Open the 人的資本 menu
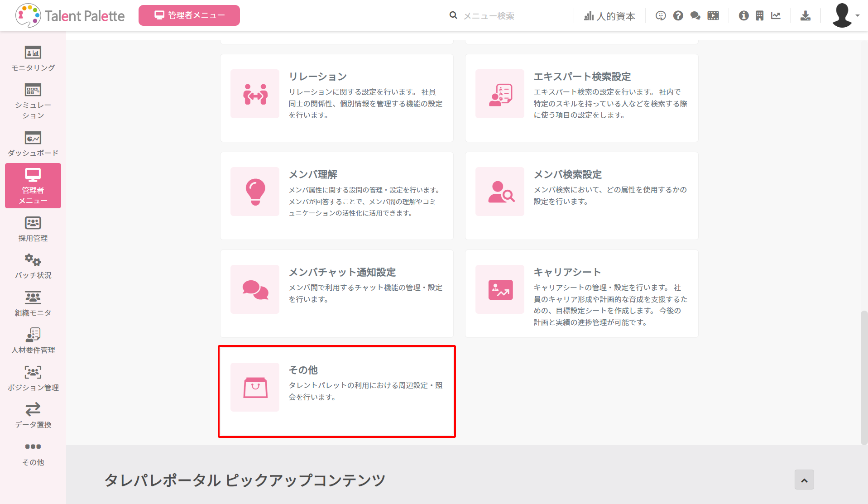 tap(609, 16)
